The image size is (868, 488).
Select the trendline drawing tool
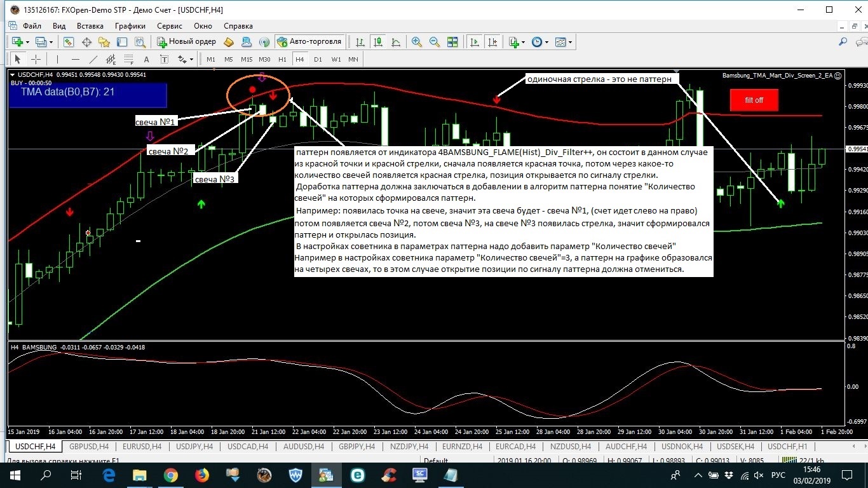pos(93,59)
